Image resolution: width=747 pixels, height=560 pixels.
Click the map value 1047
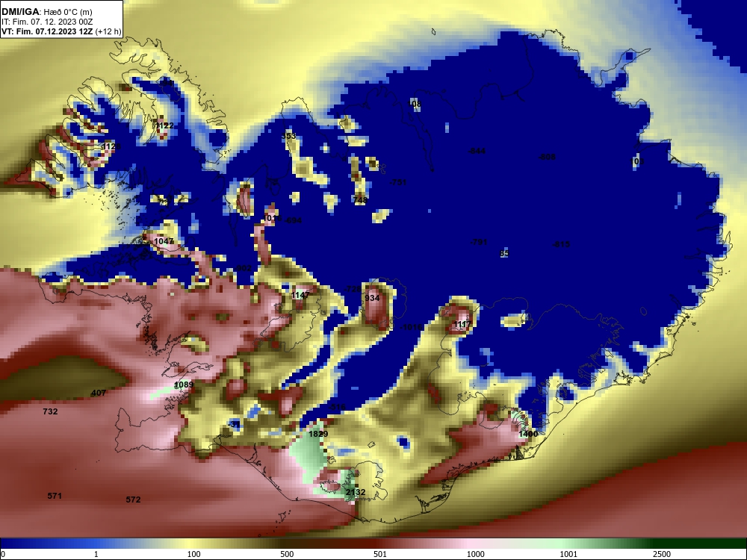tap(164, 241)
